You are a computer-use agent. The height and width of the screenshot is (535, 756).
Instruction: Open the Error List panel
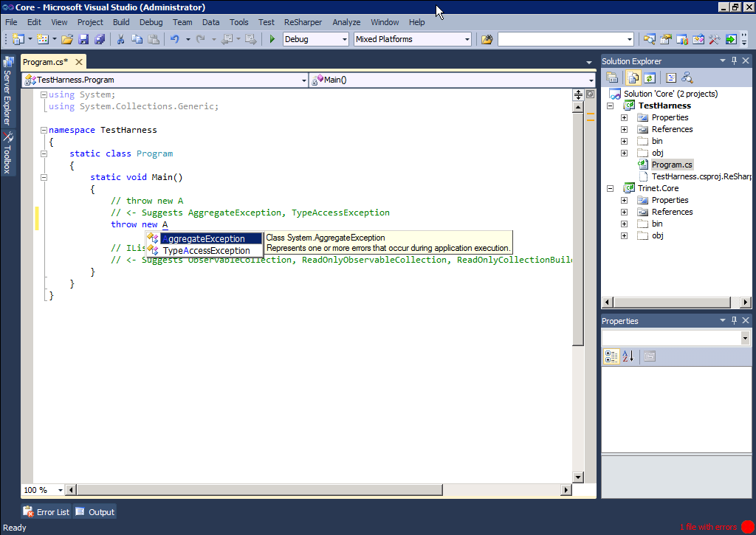47,512
